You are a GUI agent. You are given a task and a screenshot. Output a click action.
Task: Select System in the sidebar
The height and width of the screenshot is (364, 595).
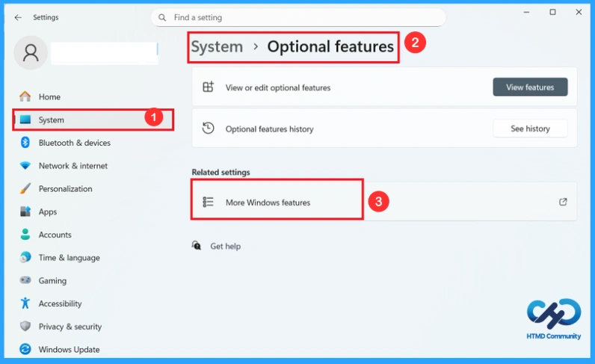coord(93,120)
